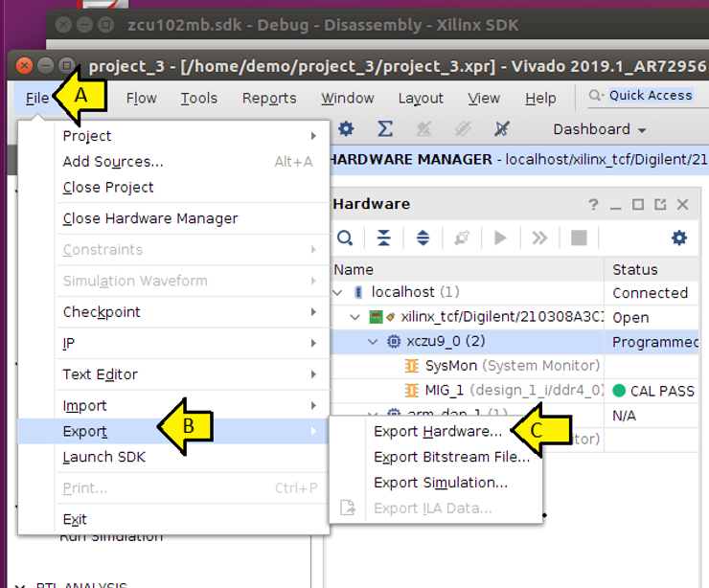Click Collapse All icon in Hardware toolbar
The height and width of the screenshot is (588, 709).
coord(384,237)
